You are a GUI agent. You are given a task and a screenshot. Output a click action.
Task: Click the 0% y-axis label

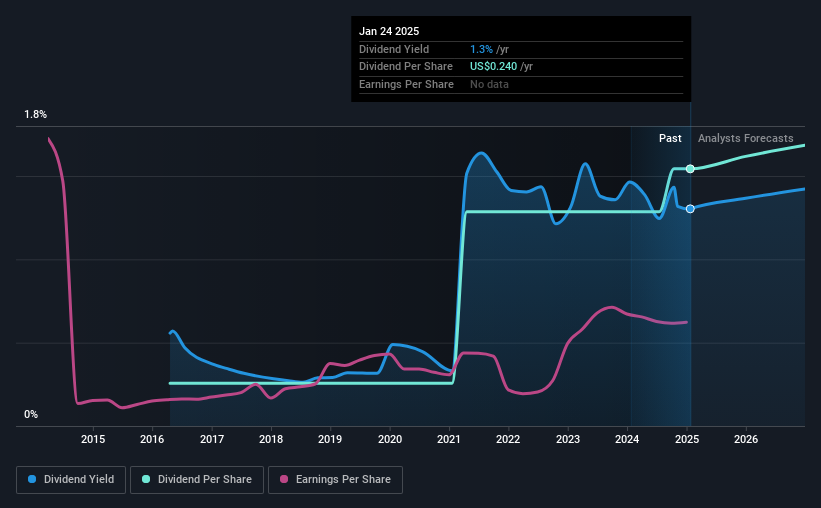coord(31,414)
